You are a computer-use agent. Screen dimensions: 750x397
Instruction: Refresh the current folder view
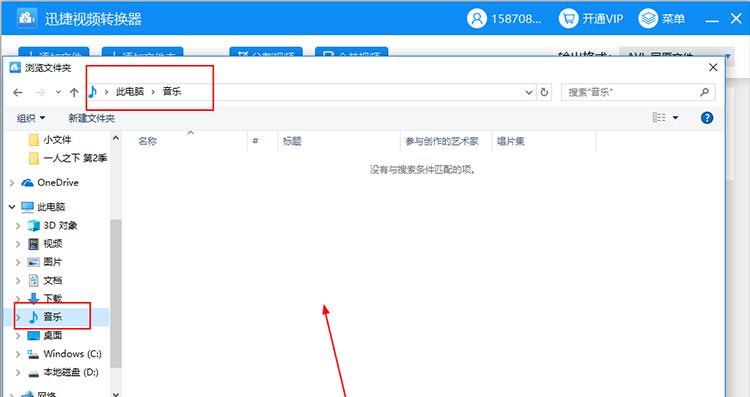[x=544, y=92]
